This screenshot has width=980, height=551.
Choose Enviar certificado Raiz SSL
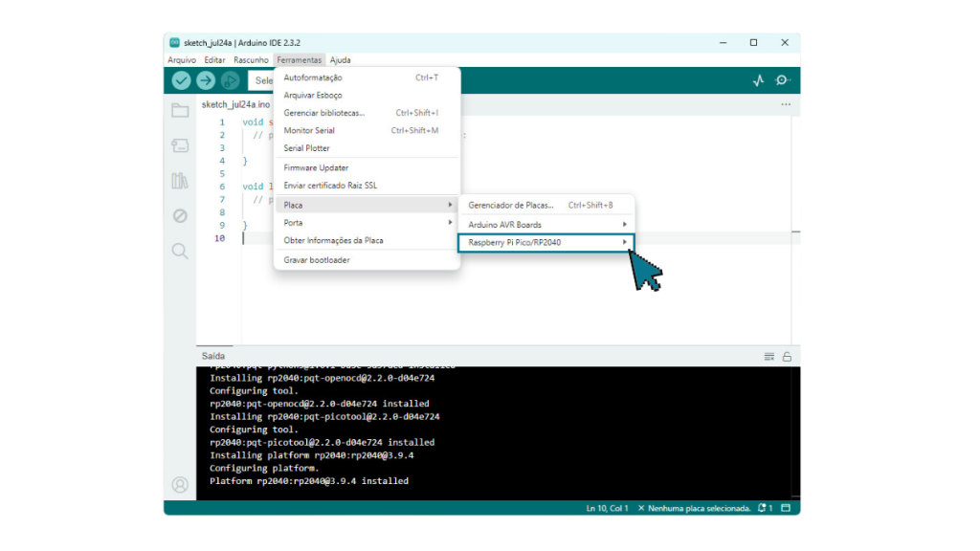[367, 185]
